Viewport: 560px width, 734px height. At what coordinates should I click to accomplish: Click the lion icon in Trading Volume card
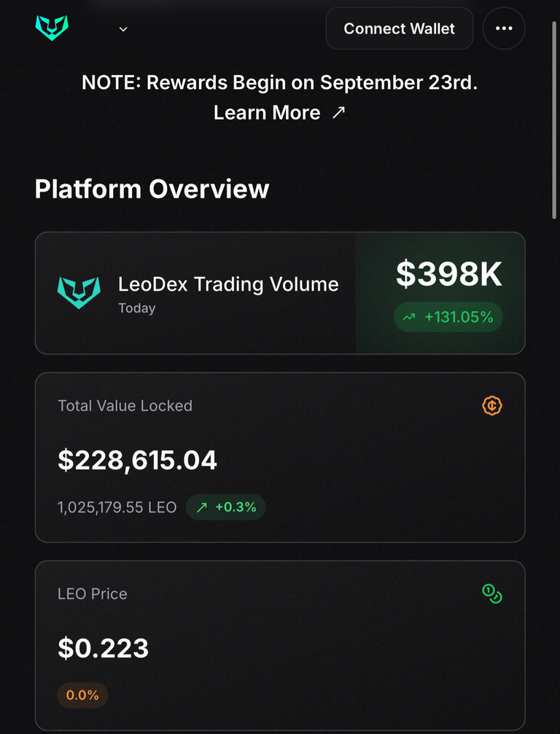(x=79, y=292)
